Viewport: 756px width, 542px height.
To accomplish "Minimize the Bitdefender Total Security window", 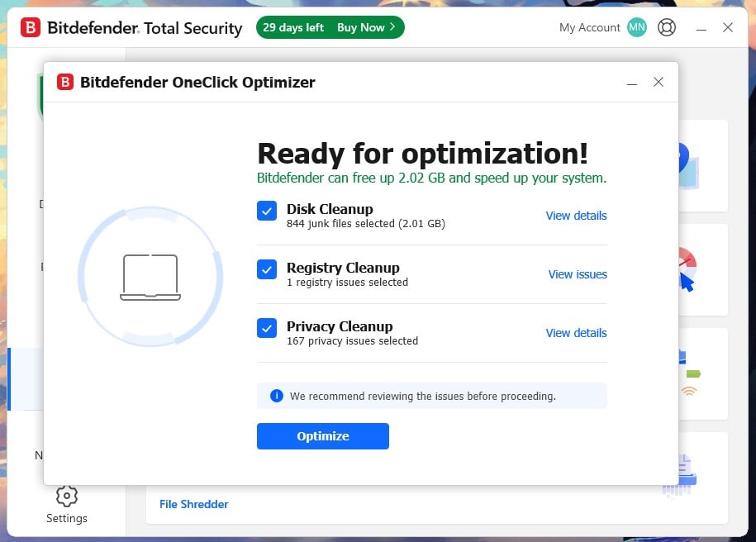I will click(701, 28).
